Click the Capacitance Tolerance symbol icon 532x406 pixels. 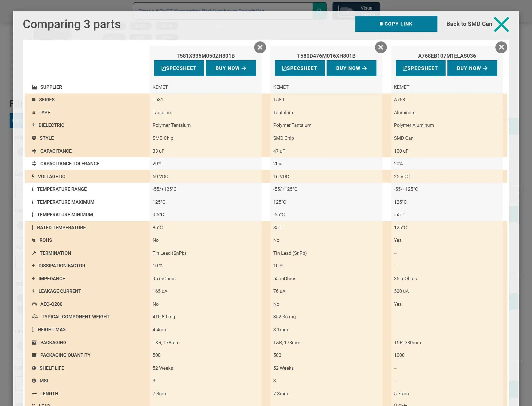[x=34, y=164]
